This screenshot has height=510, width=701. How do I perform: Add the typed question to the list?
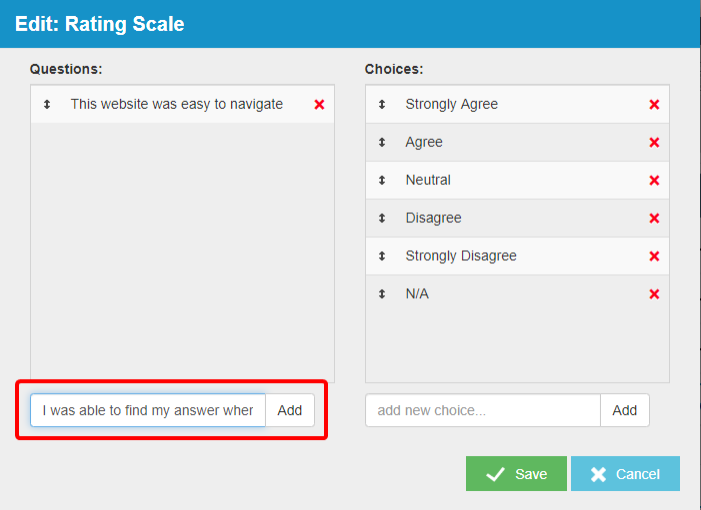290,410
